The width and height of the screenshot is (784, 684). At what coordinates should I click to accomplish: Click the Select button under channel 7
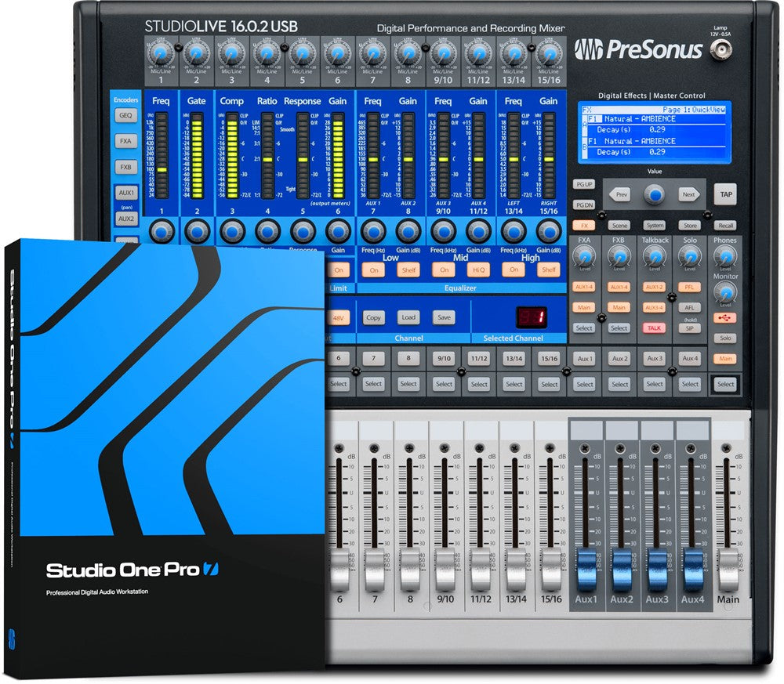[x=373, y=384]
